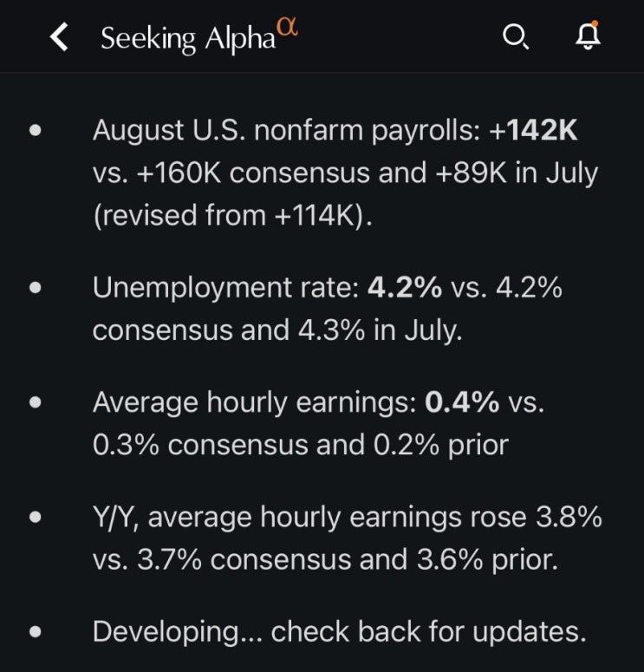The height and width of the screenshot is (672, 644).
Task: Tap the "(revised from +114K)" text
Action: [x=232, y=216]
